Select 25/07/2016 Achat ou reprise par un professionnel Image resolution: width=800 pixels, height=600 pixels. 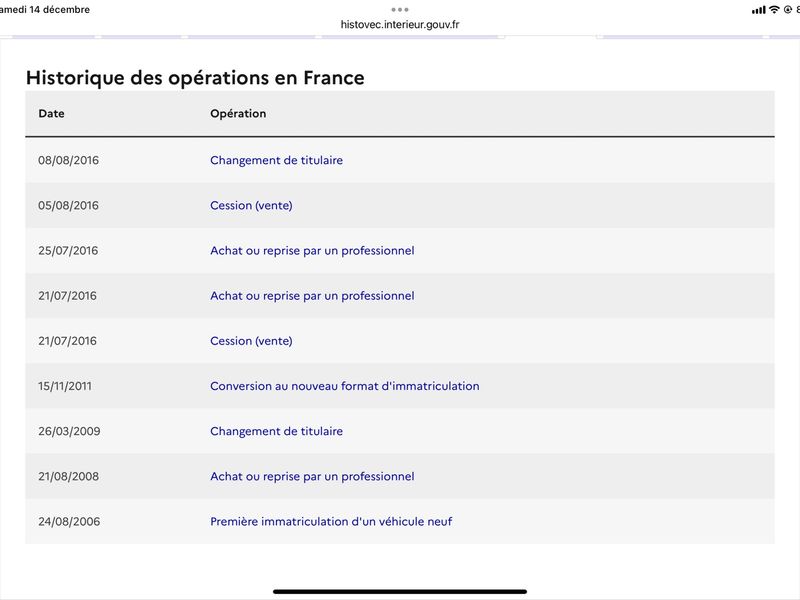[312, 251]
